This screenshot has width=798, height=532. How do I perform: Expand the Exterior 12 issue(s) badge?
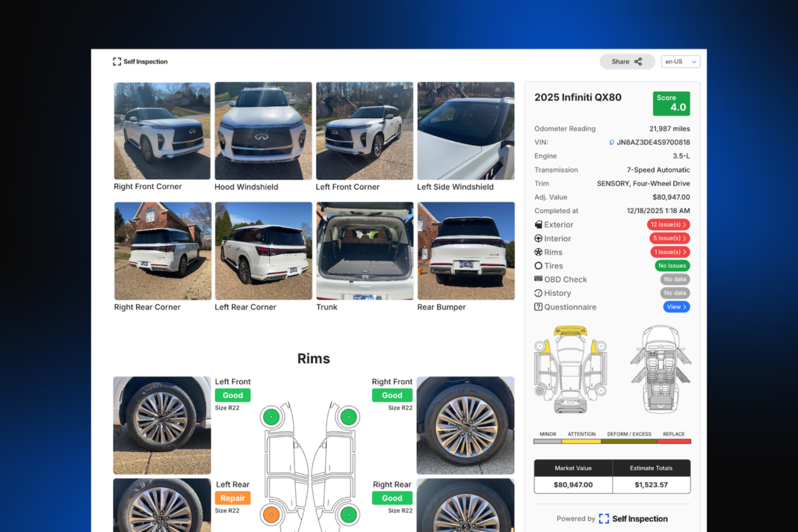668,224
